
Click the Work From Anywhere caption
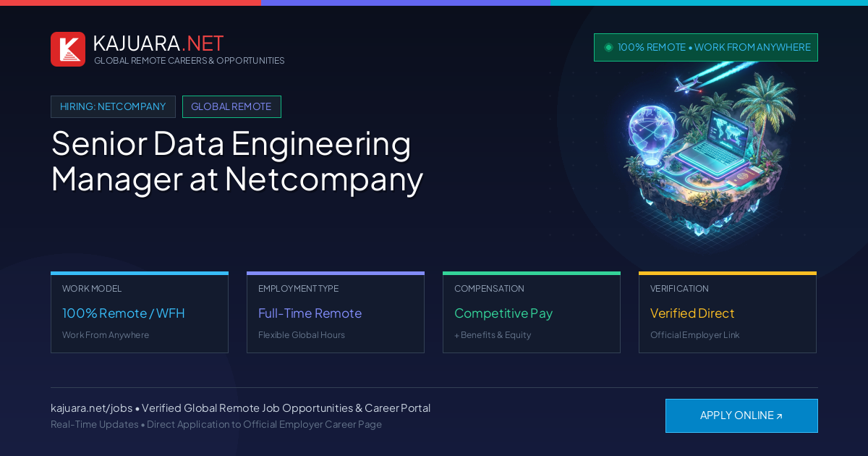tap(106, 335)
